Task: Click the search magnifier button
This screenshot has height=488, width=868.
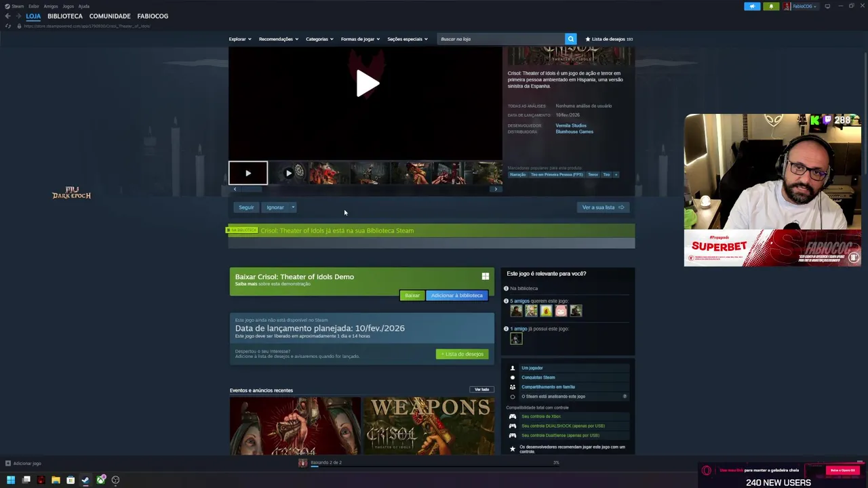Action: point(571,39)
